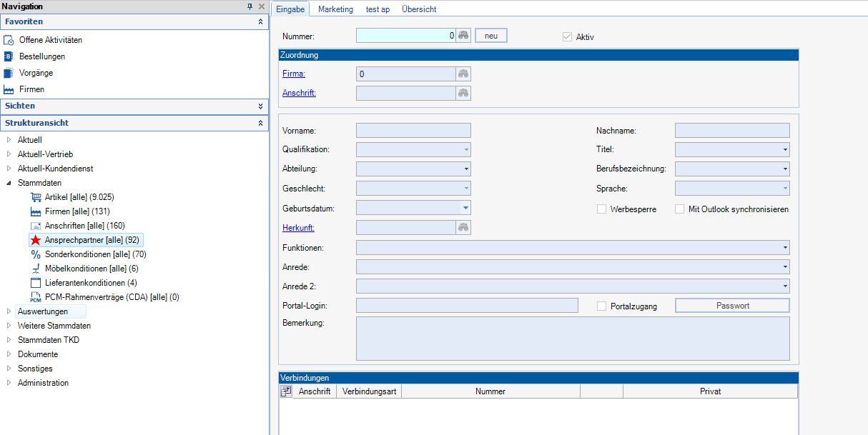Toggle Mit Outlook synchronisieren checkbox
Image resolution: width=868 pixels, height=435 pixels.
coord(680,209)
